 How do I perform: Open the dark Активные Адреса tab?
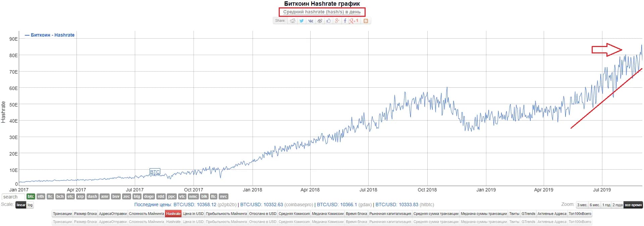click(552, 214)
